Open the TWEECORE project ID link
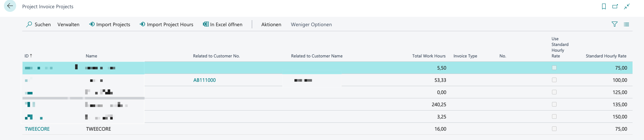Viewport: 644px width, 140px height. (x=37, y=129)
